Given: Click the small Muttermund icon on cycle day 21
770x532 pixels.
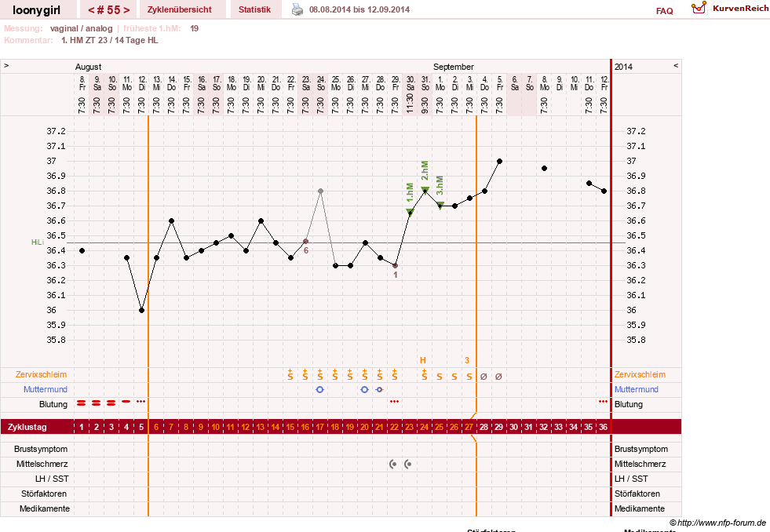Looking at the screenshot, I should 379,390.
